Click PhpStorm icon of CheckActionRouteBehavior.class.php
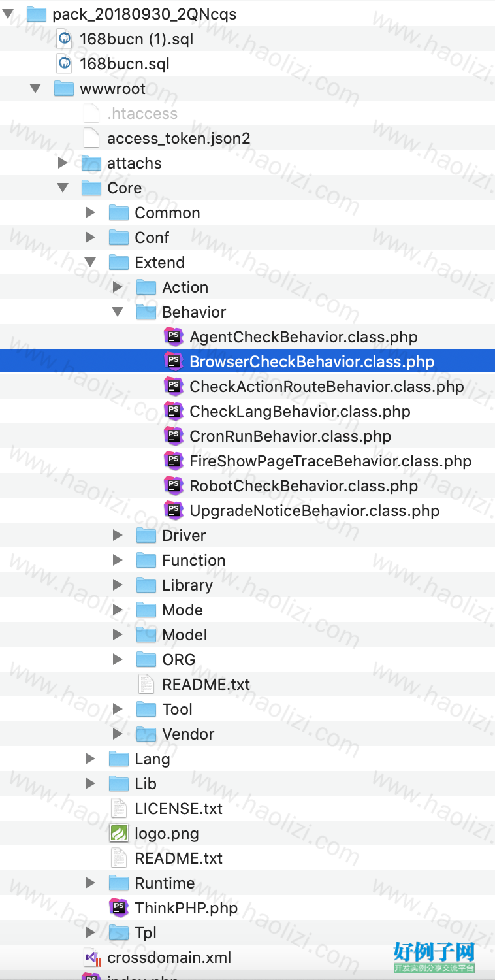495x980 pixels. pyautogui.click(x=173, y=386)
